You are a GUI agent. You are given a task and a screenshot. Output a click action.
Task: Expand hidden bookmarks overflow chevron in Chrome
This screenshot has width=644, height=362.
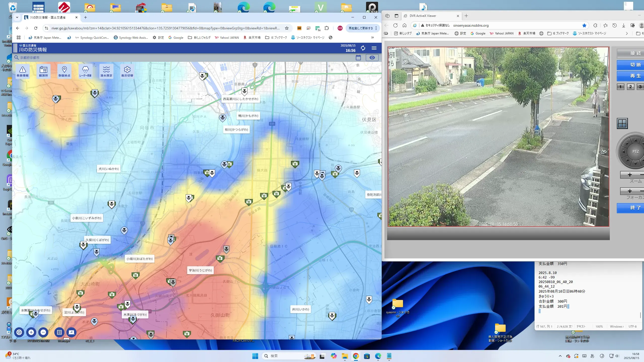tap(372, 37)
